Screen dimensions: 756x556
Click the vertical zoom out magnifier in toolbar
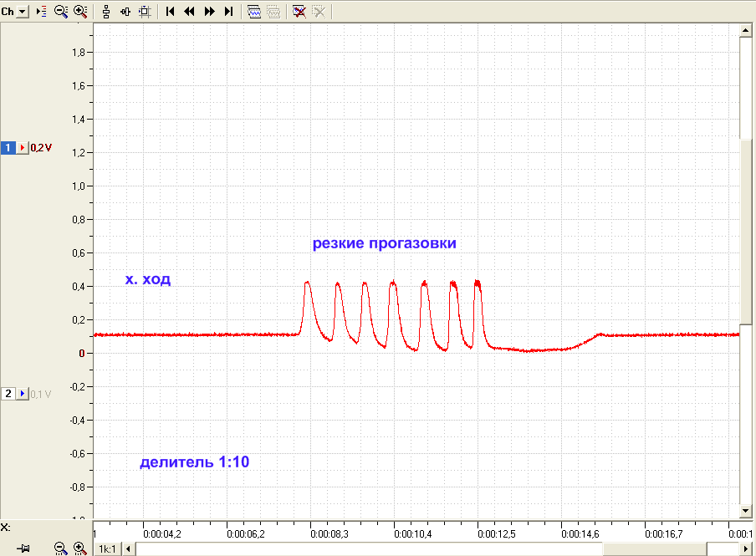61,11
